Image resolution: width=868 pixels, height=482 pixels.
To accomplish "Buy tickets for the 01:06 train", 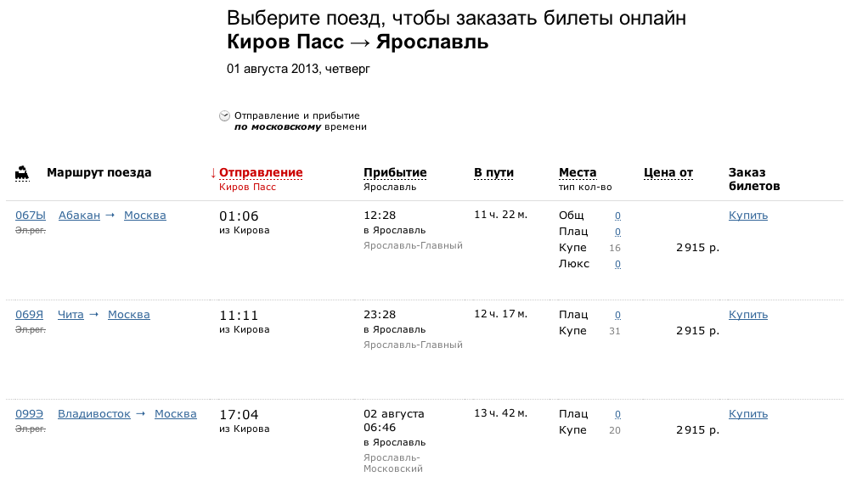I will [748, 216].
